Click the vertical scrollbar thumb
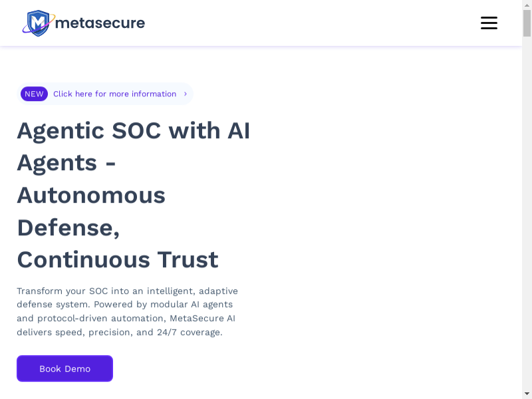 point(527,23)
